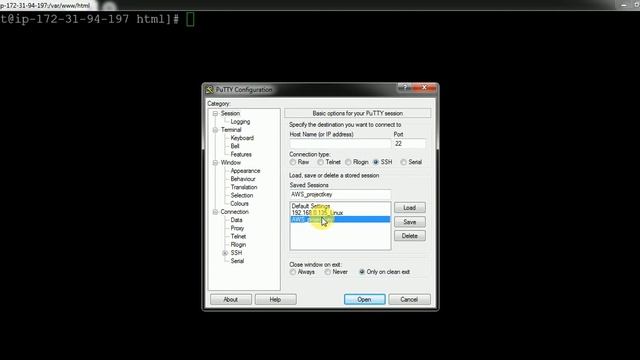The height and width of the screenshot is (360, 640).
Task: Close the PuTTY Configuration dialog
Action: coord(424,87)
